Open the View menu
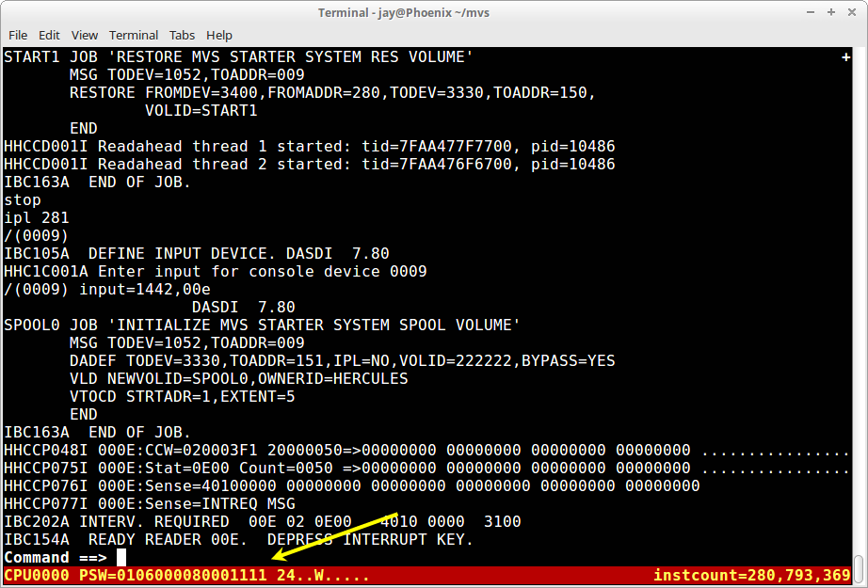The height and width of the screenshot is (588, 868). [84, 36]
